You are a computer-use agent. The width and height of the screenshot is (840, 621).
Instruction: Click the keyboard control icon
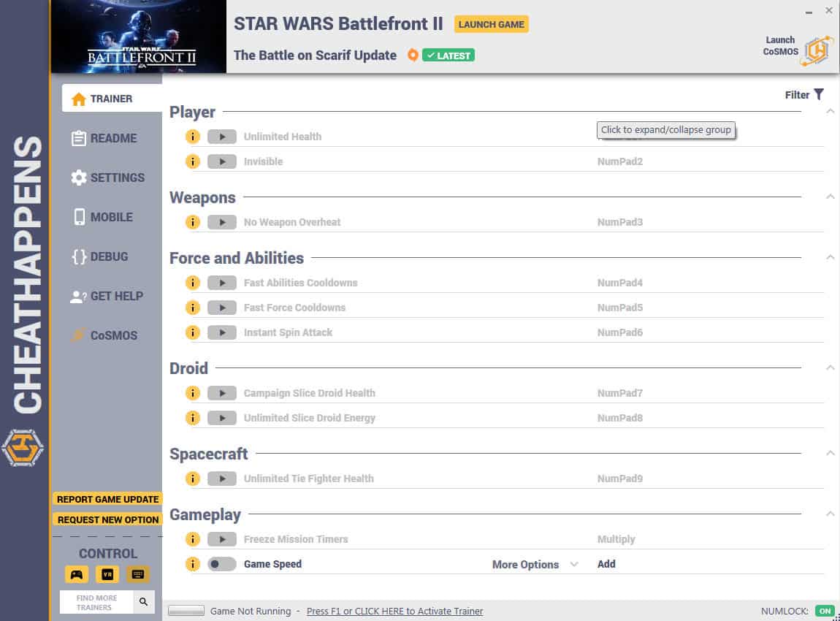tap(137, 574)
